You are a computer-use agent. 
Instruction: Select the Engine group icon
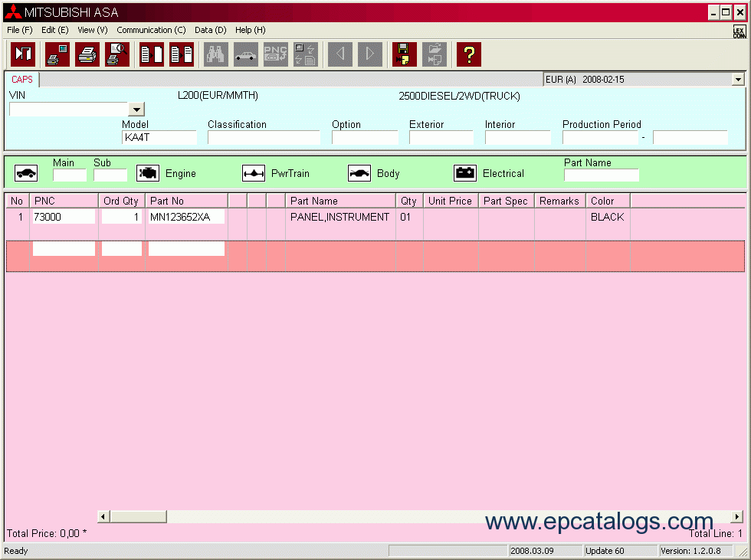tap(147, 173)
